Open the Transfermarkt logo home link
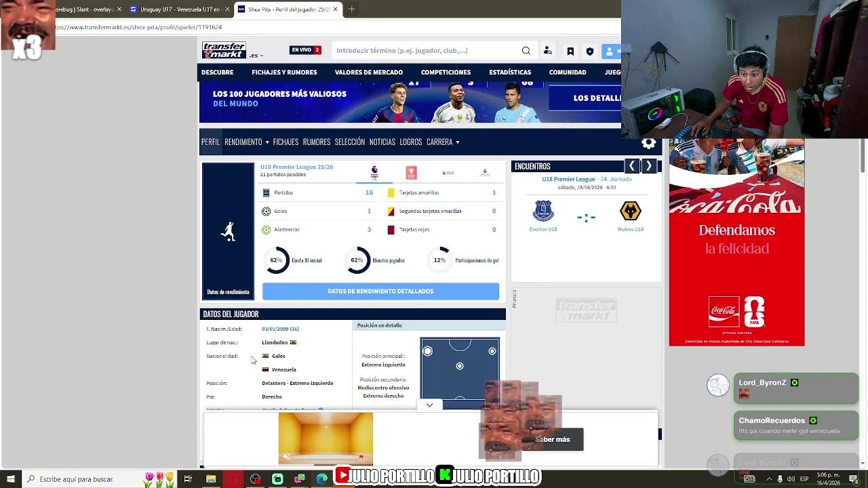Image resolution: width=868 pixels, height=488 pixels. tap(224, 50)
